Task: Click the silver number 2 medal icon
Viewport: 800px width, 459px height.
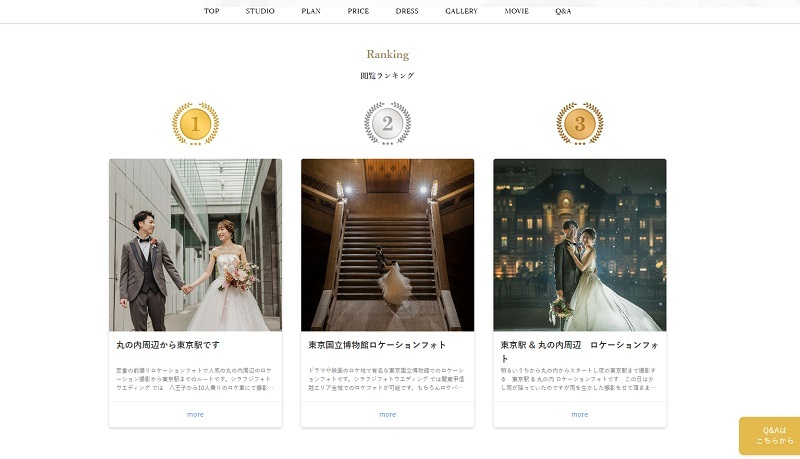Action: pos(388,123)
